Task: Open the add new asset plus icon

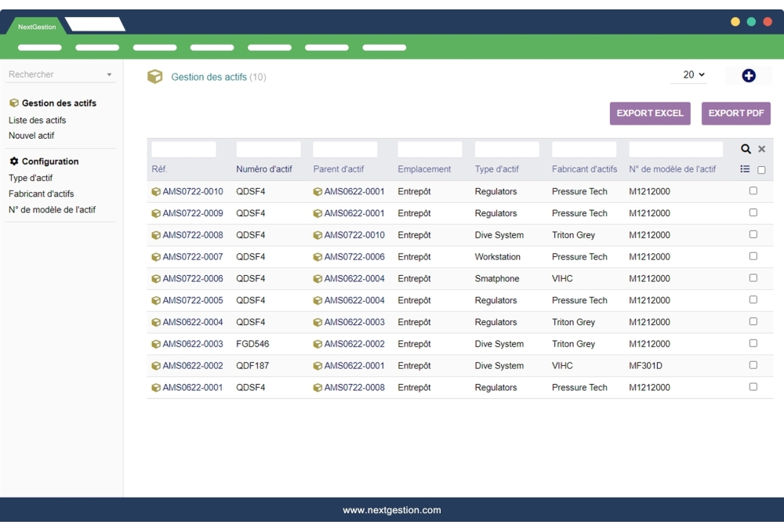Action: (x=749, y=74)
